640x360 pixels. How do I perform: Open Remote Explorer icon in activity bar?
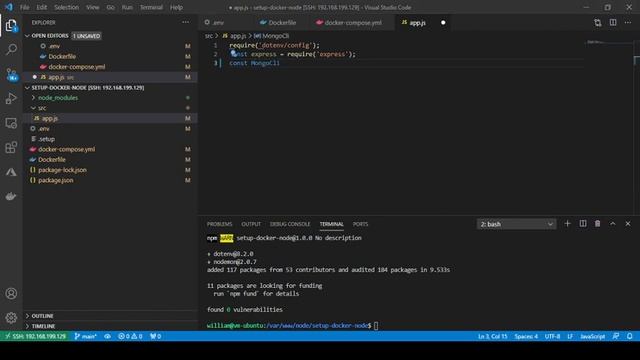(11, 123)
